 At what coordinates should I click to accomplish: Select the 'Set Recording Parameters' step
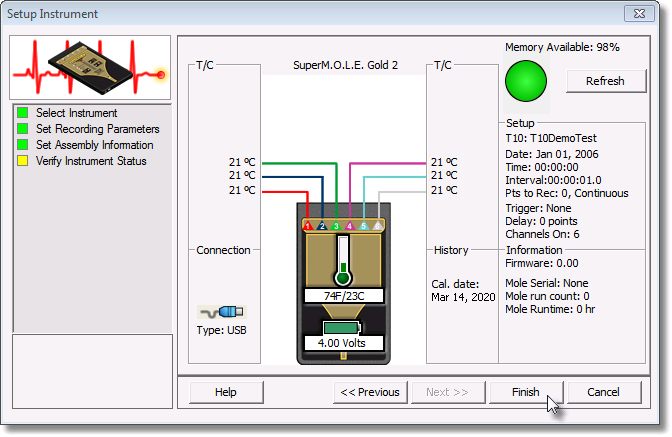click(98, 129)
